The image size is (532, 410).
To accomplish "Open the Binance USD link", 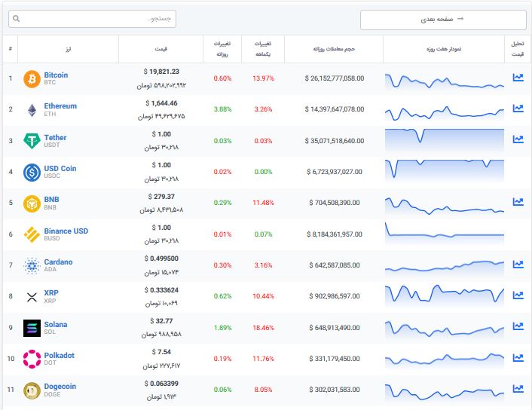I will click(x=66, y=231).
